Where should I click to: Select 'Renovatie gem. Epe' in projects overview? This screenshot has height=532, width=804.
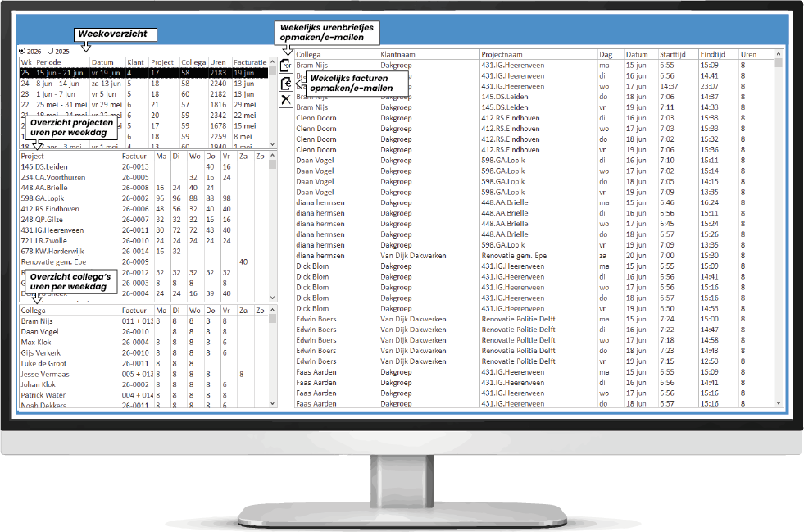tap(53, 261)
